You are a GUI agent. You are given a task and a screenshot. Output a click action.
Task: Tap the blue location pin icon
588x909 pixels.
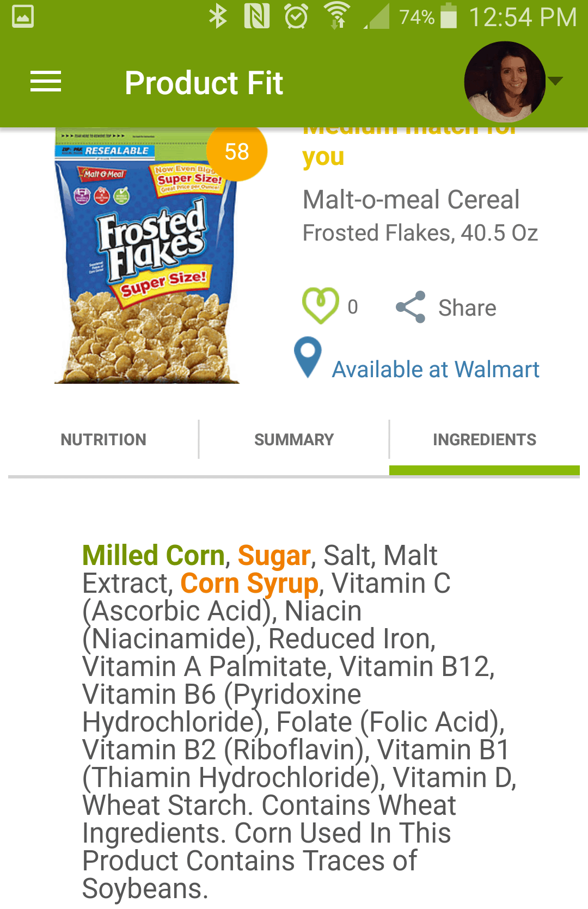tap(308, 357)
